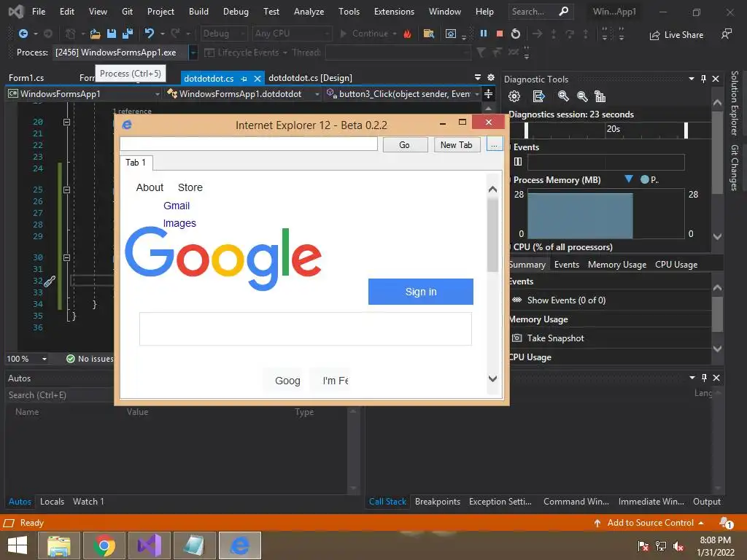Pause debugging with the Break All icon

[484, 34]
